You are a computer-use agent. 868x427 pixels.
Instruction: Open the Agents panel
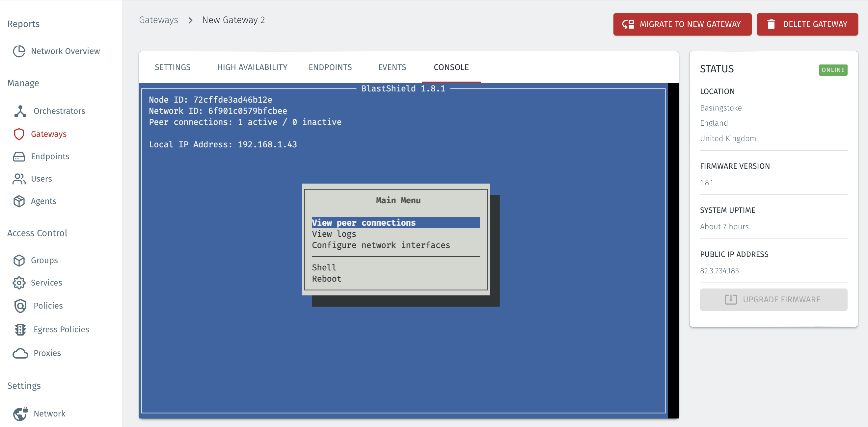pyautogui.click(x=19, y=201)
